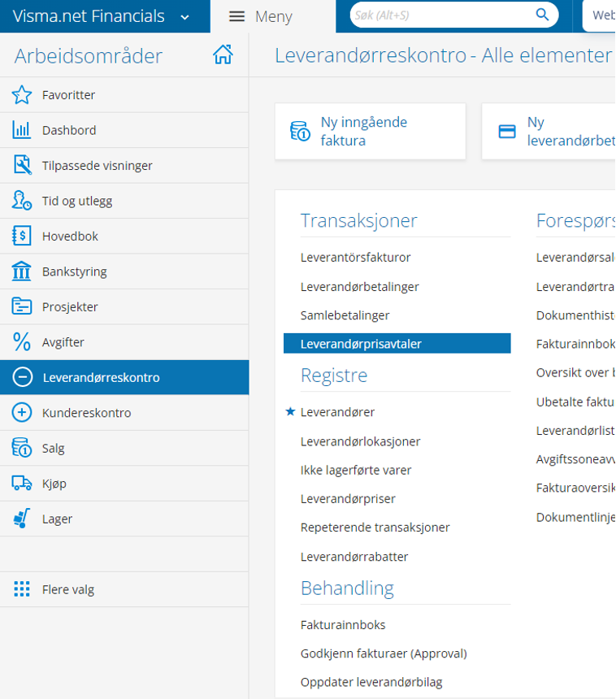Open the Leverandørbetalinger link

pos(359,287)
